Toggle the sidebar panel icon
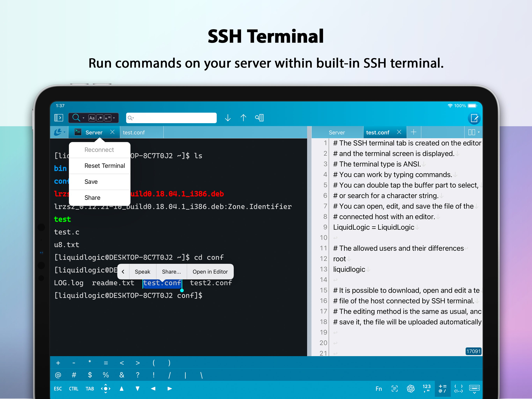This screenshot has height=399, width=532. click(59, 118)
